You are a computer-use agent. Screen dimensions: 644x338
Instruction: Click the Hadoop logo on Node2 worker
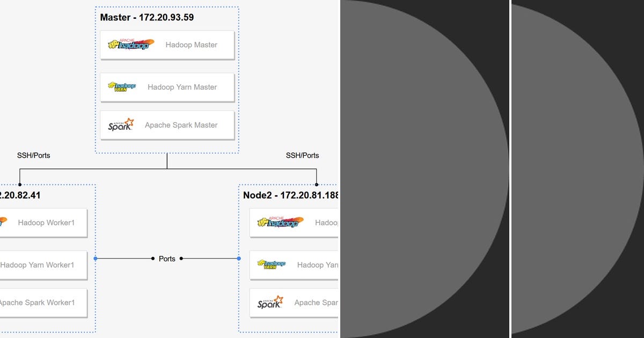pos(279,222)
